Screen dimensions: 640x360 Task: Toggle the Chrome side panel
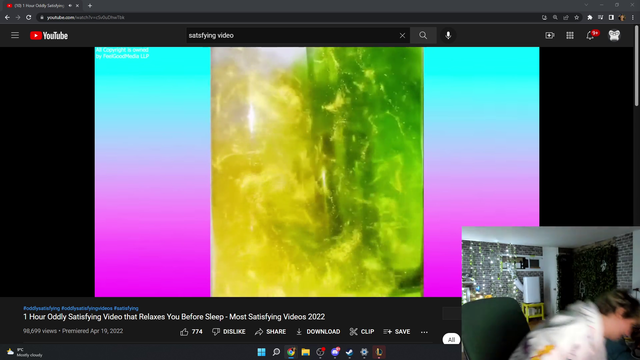coord(611,18)
